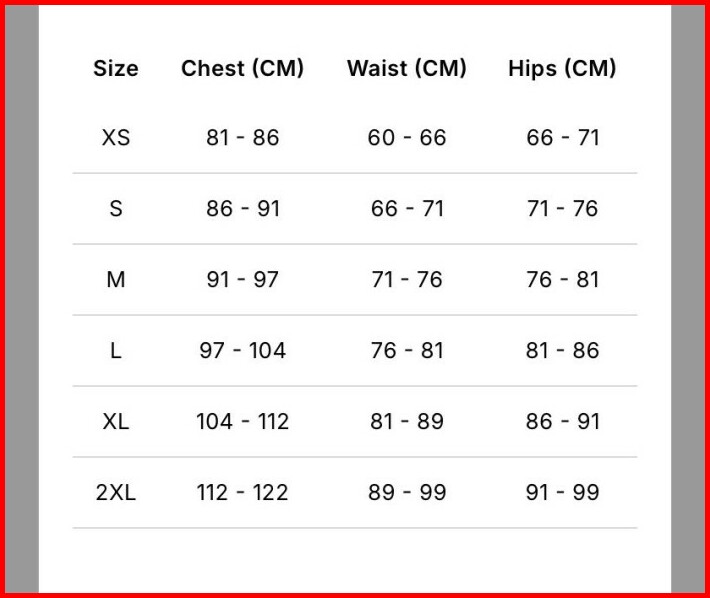This screenshot has width=710, height=598.
Task: Click hips measurement for size M
Action: pyautogui.click(x=562, y=280)
